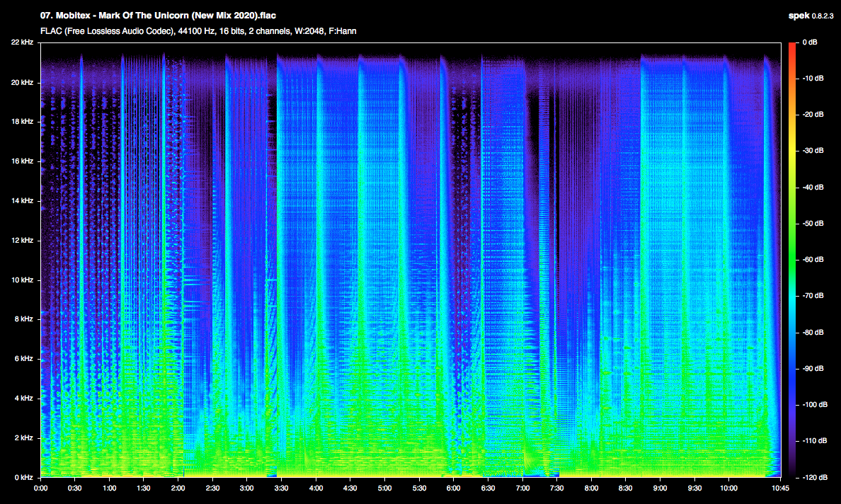This screenshot has height=504, width=841.
Task: Click the 1:30 time axis label
Action: tap(144, 488)
